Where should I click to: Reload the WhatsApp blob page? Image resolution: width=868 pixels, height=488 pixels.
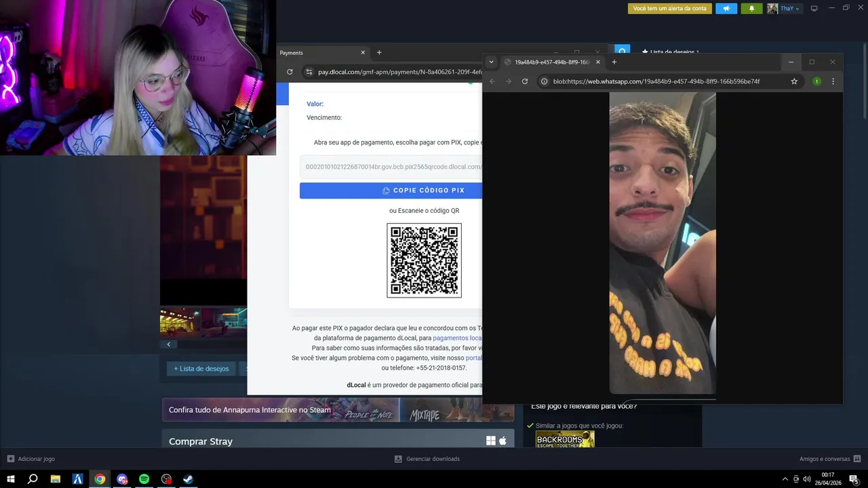tap(525, 81)
